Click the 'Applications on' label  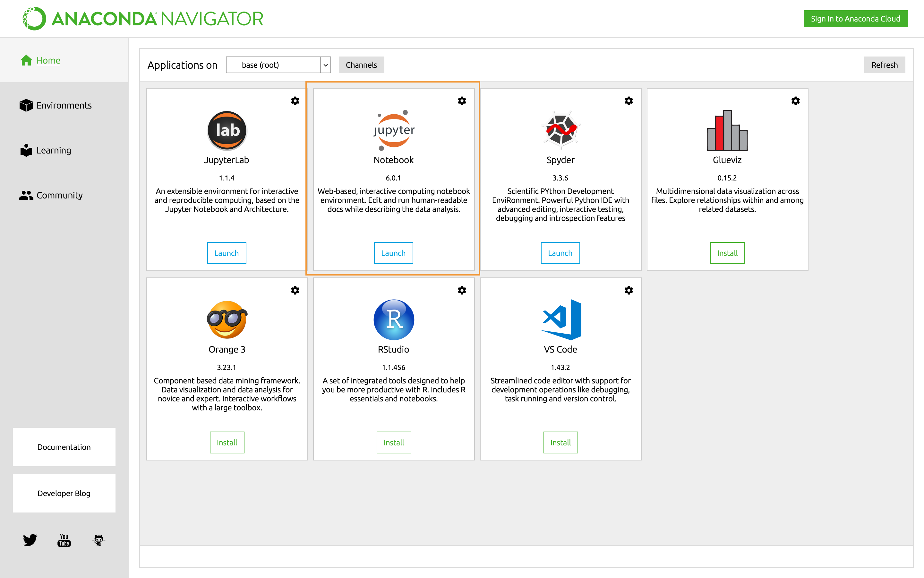click(183, 65)
